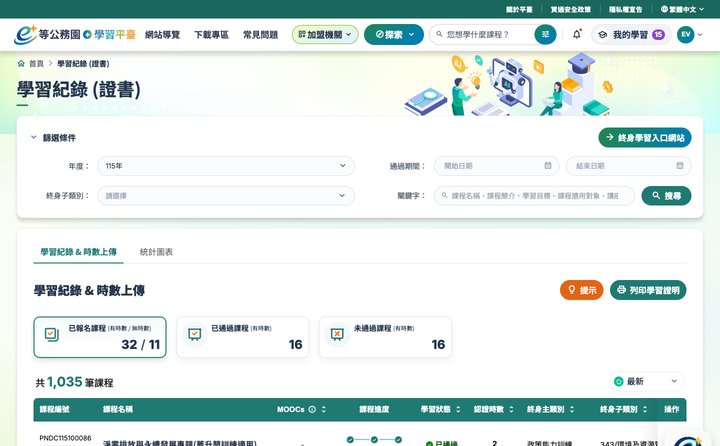Open calendar icon for 開始日期
The width and height of the screenshot is (720, 446).
pyautogui.click(x=548, y=165)
